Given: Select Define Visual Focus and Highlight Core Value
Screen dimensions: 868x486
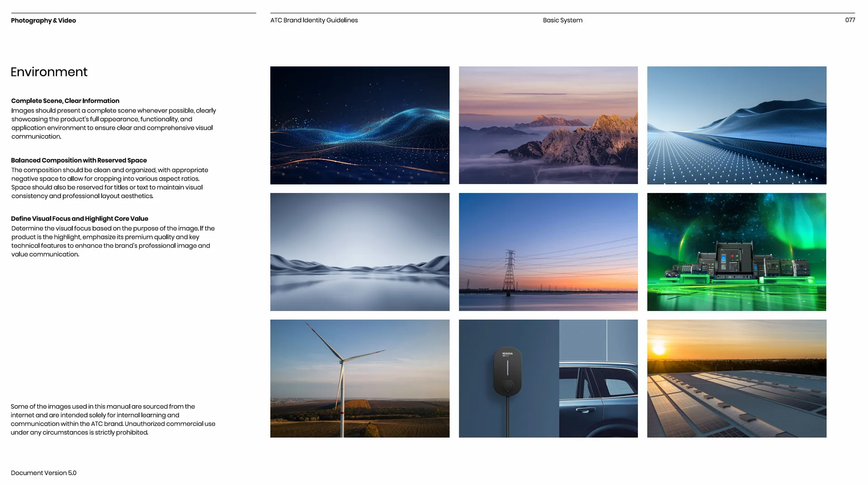Looking at the screenshot, I should (80, 219).
